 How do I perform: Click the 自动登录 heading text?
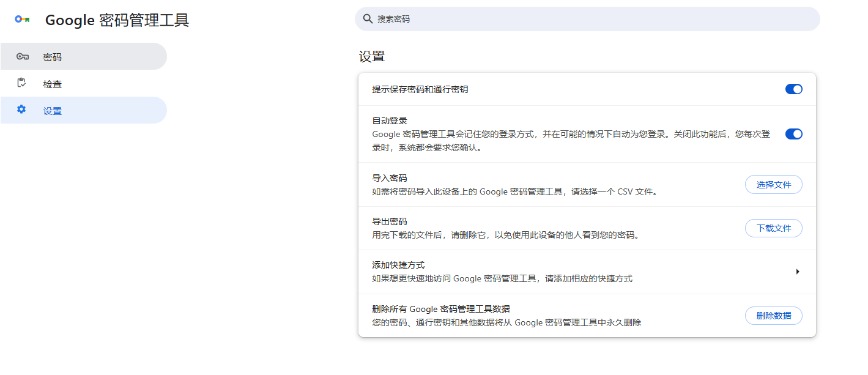coord(390,121)
